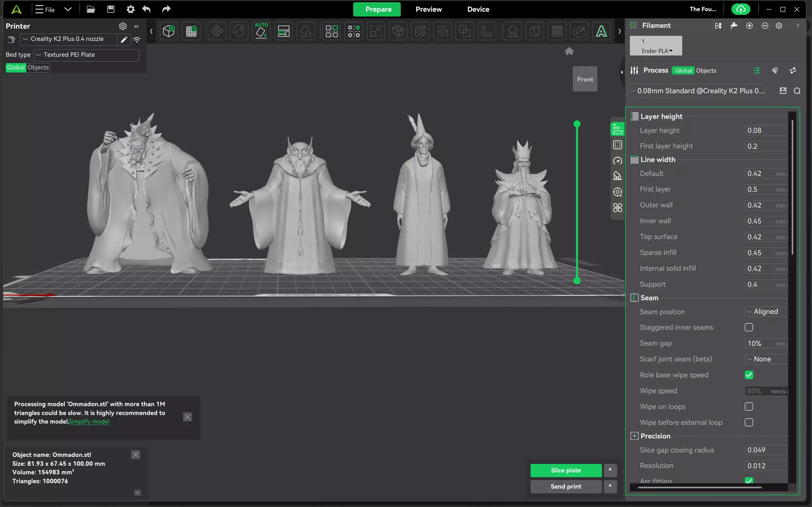The height and width of the screenshot is (507, 812).
Task: Select the Rotate tool in the toolbar
Action: [239, 31]
